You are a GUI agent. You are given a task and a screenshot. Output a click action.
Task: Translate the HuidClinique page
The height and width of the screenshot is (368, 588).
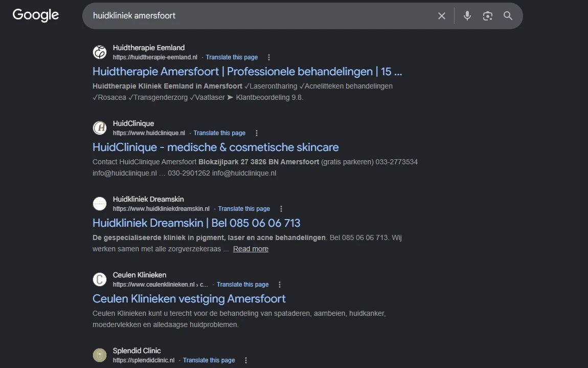pyautogui.click(x=219, y=133)
